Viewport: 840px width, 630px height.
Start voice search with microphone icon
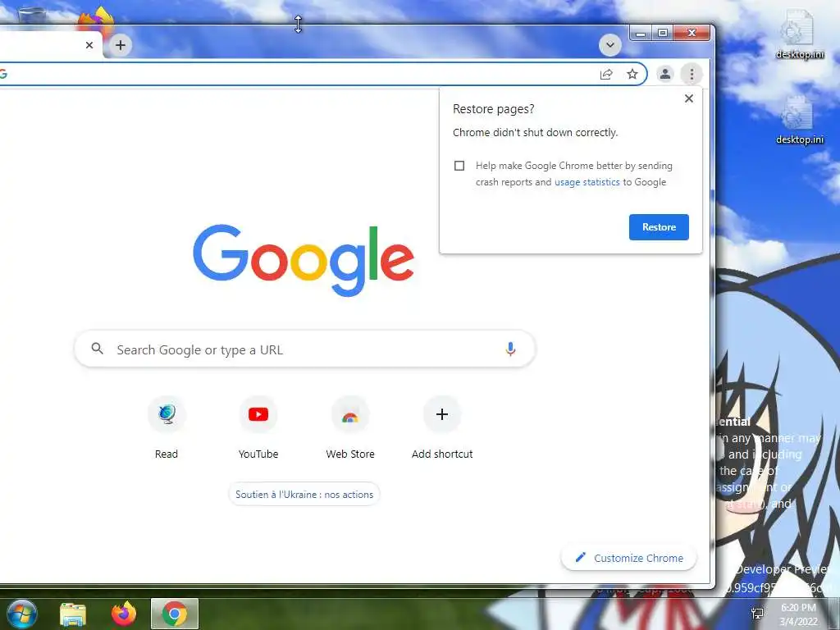click(510, 349)
